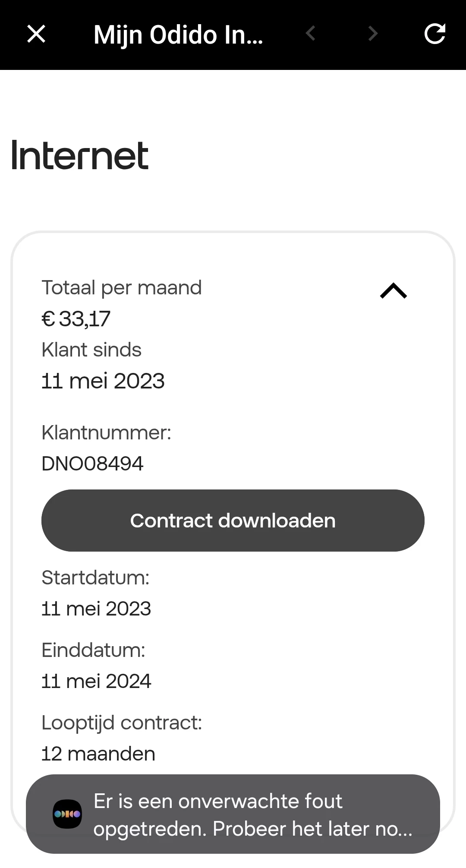
Task: Select the € 33,17 monthly amount
Action: pos(76,319)
